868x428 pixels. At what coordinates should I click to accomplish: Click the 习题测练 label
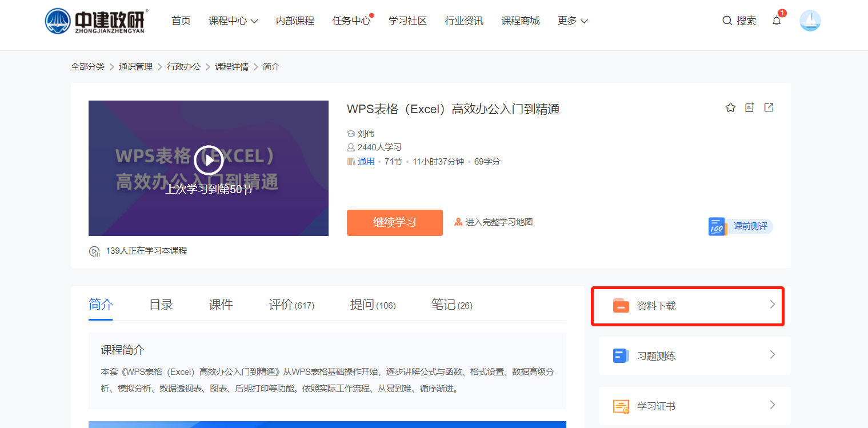click(656, 356)
